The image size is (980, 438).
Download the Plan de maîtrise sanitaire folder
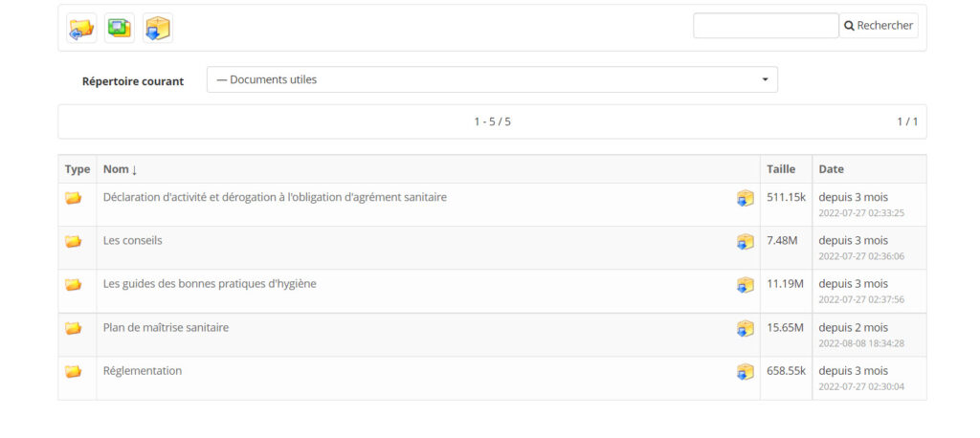coord(745,329)
